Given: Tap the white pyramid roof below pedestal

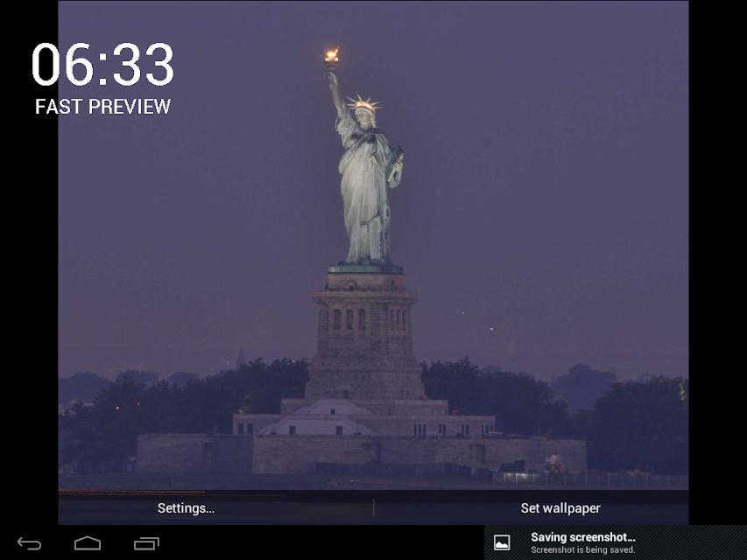Looking at the screenshot, I should tap(329, 416).
